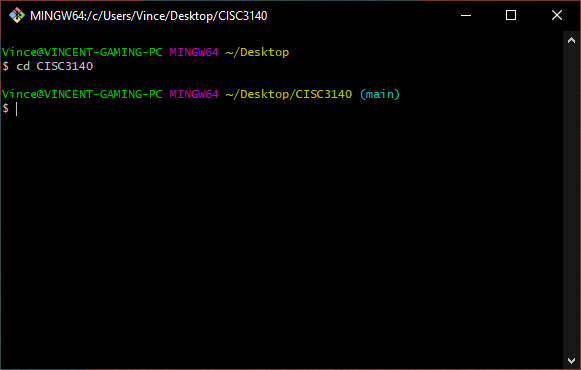Click the scrollbar up arrow
The width and height of the screenshot is (581, 370).
tap(571, 40)
